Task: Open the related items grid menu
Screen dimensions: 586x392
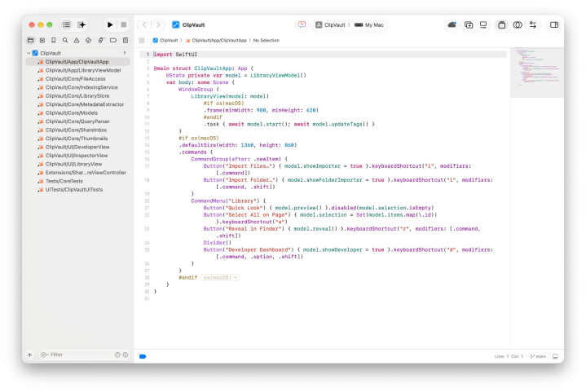Action: click(141, 40)
